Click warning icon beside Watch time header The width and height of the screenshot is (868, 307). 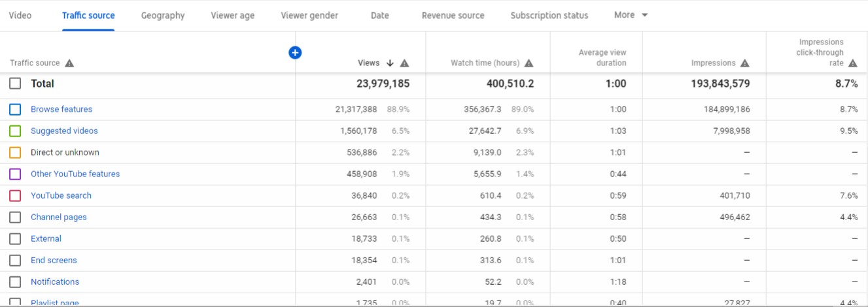pyautogui.click(x=529, y=63)
